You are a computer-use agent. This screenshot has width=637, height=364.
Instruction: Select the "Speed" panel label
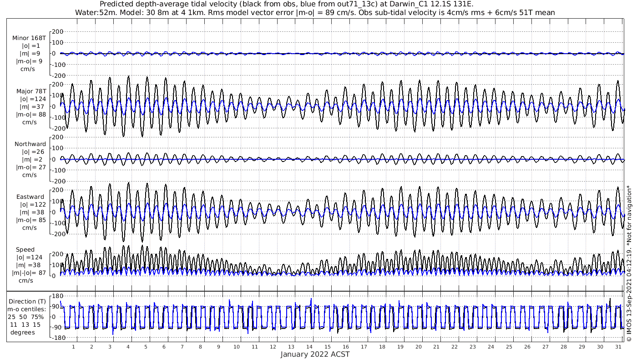point(25,250)
